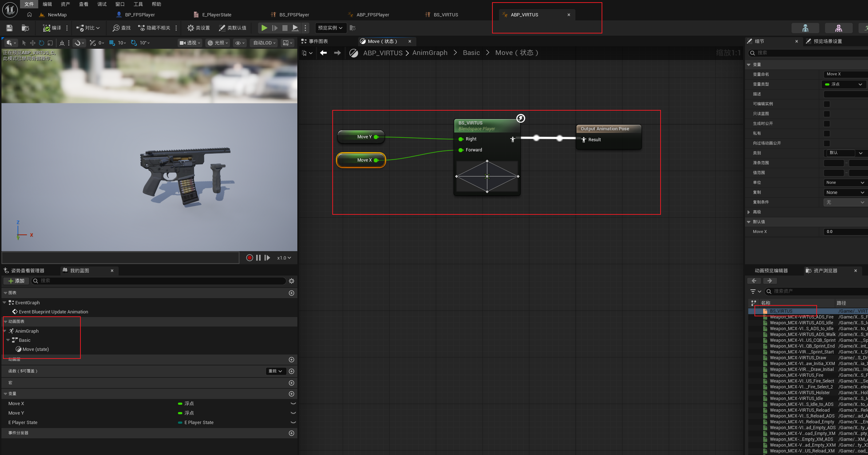This screenshot has height=455, width=868.
Task: Click the Stop simulation button
Action: coord(285,28)
